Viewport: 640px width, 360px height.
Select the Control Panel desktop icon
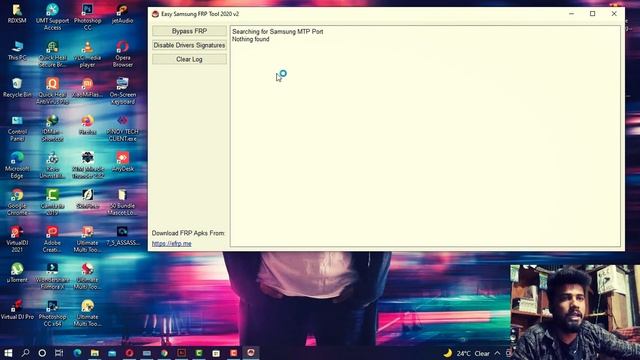click(17, 128)
